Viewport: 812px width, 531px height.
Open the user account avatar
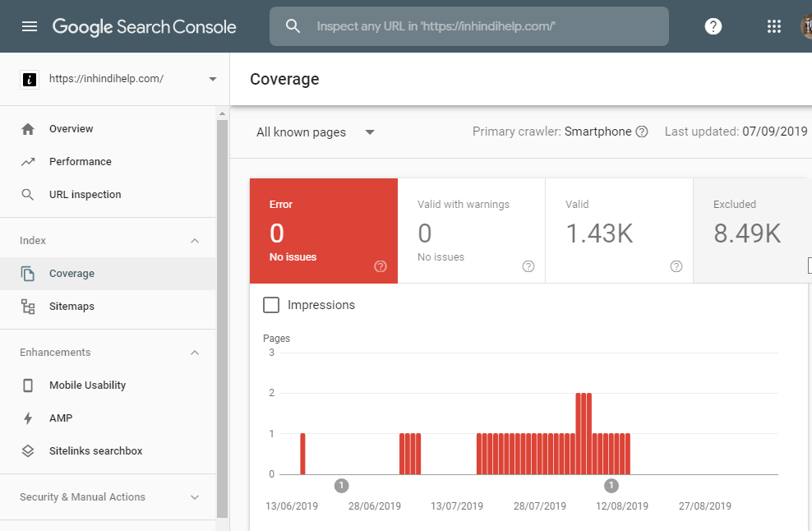point(806,26)
